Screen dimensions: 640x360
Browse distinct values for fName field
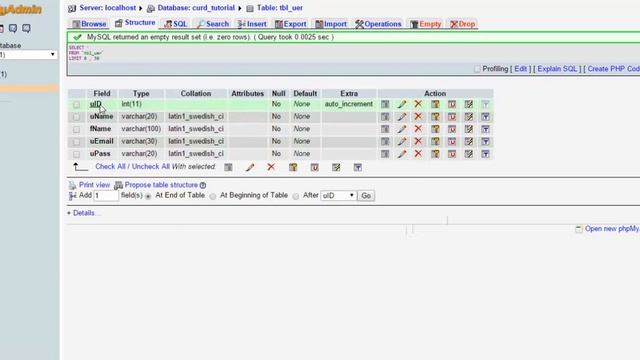click(x=385, y=129)
